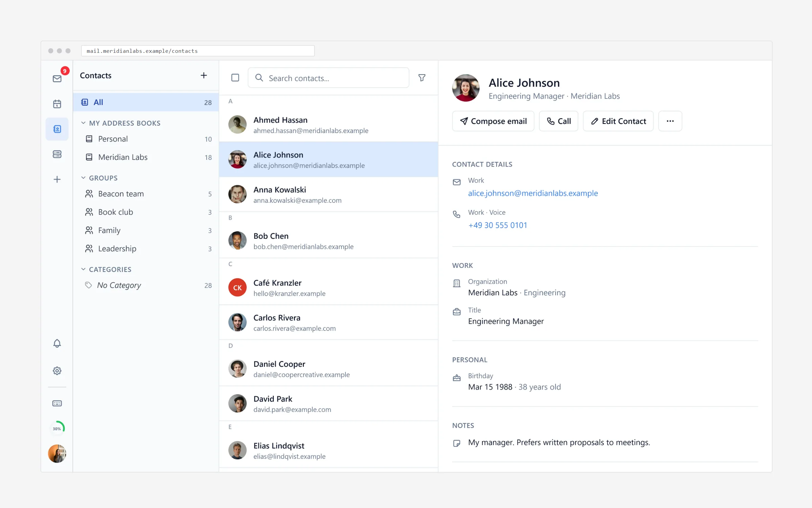Select the Leadership group
Screen dimensions: 812x508
click(x=146, y=249)
